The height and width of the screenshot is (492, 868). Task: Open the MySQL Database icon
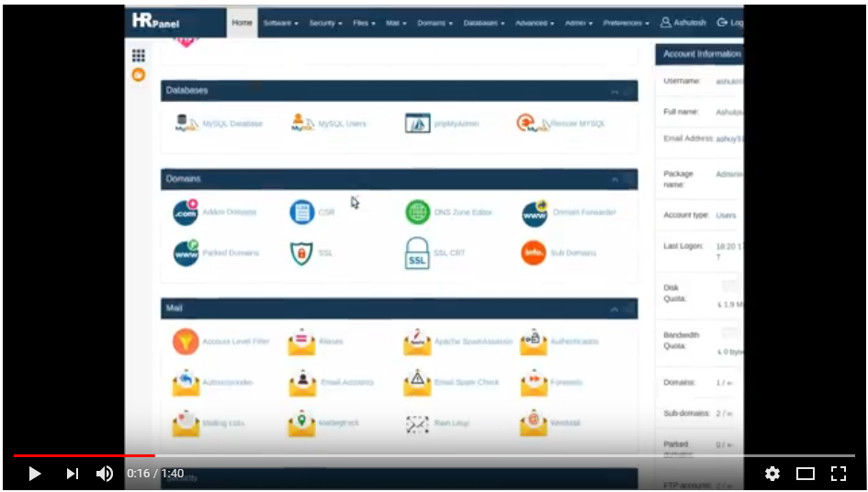click(x=186, y=123)
